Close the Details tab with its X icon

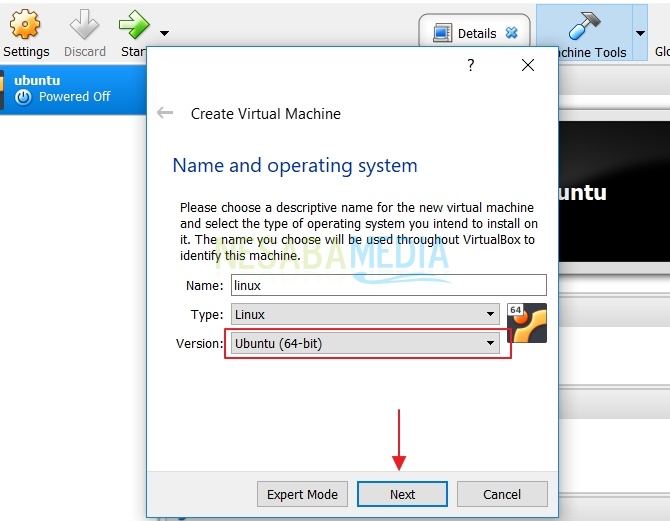click(511, 33)
